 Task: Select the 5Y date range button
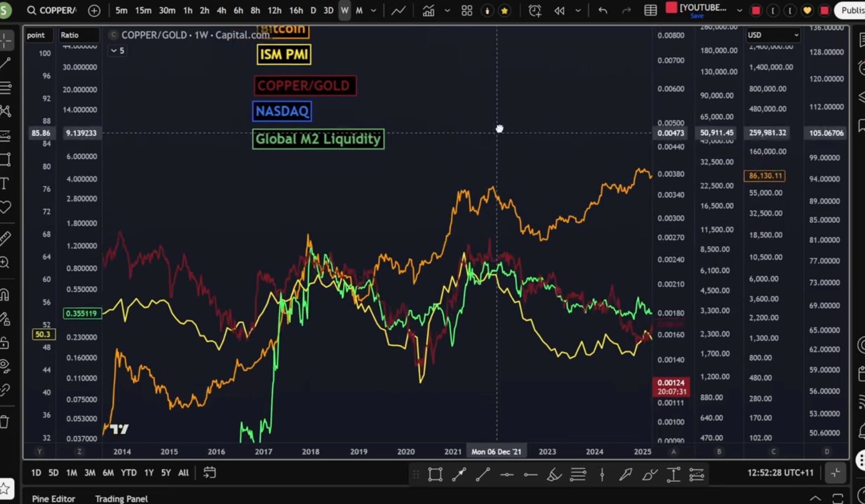(x=166, y=473)
